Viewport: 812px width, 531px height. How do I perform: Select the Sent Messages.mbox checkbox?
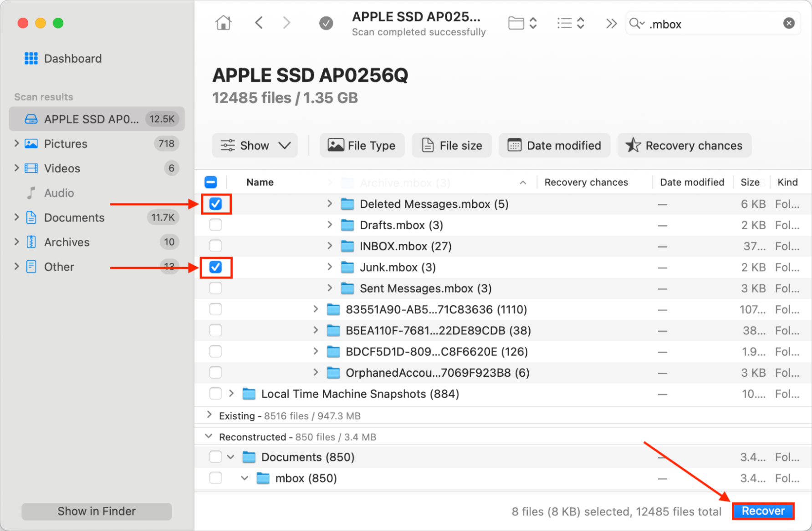pos(215,288)
